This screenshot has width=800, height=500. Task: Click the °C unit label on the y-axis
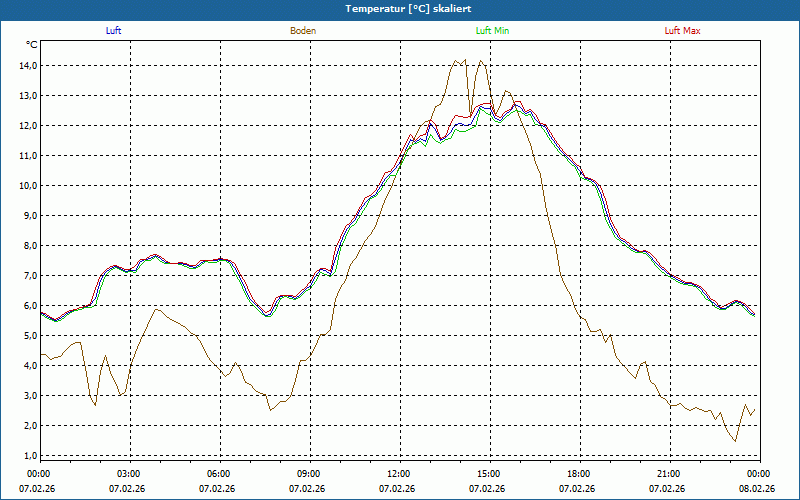coord(32,45)
